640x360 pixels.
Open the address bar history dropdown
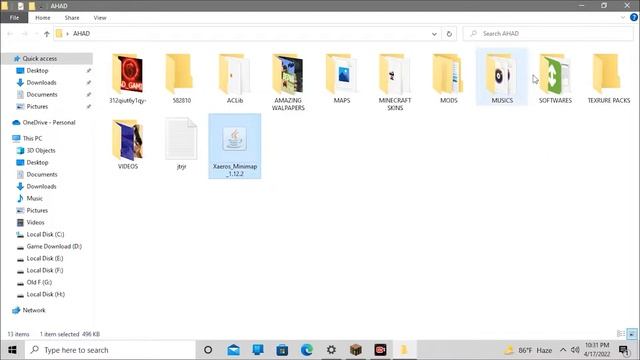434,34
